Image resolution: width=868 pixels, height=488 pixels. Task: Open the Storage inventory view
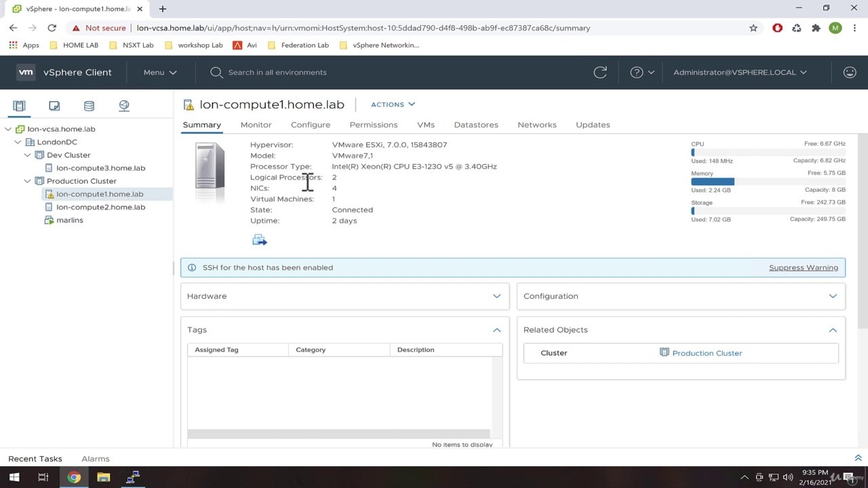(x=89, y=106)
